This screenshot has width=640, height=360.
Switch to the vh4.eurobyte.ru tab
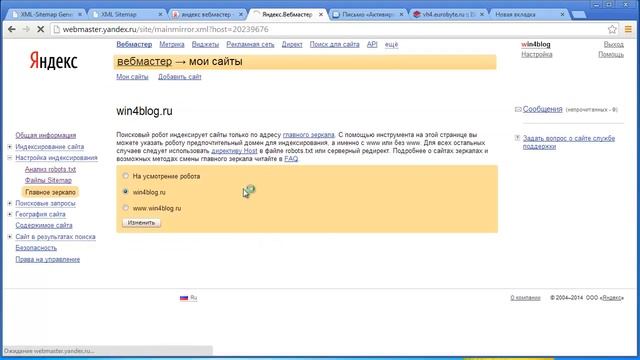(x=447, y=14)
